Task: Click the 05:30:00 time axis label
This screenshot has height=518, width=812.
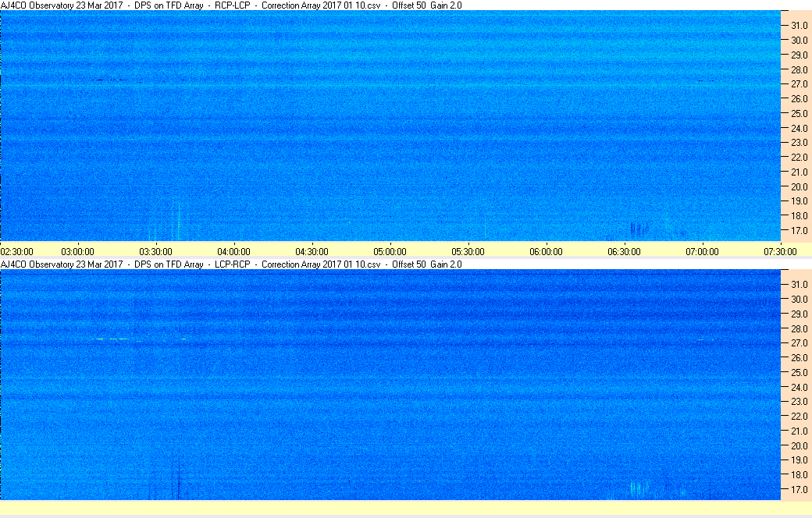Action: pyautogui.click(x=468, y=251)
